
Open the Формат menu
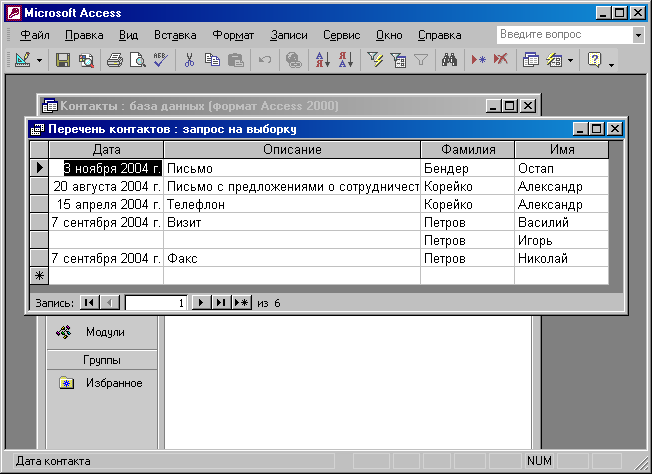[x=233, y=35]
